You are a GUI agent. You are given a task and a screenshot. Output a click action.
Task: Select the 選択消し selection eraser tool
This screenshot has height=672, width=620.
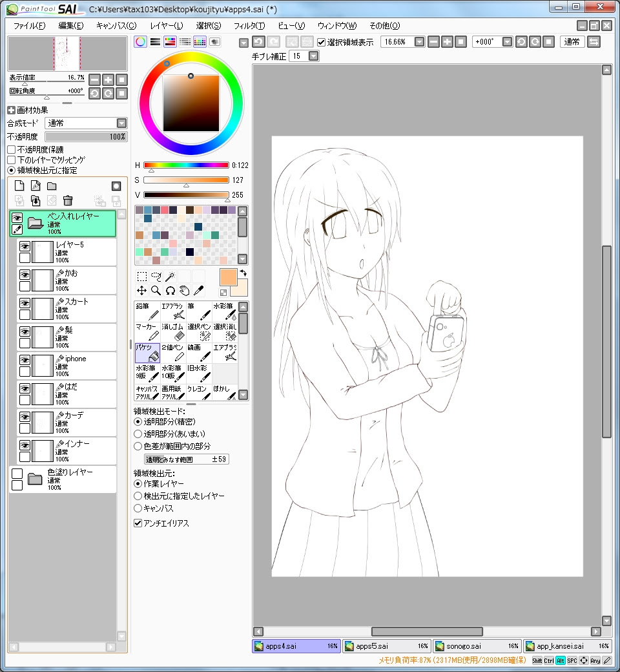click(x=225, y=332)
